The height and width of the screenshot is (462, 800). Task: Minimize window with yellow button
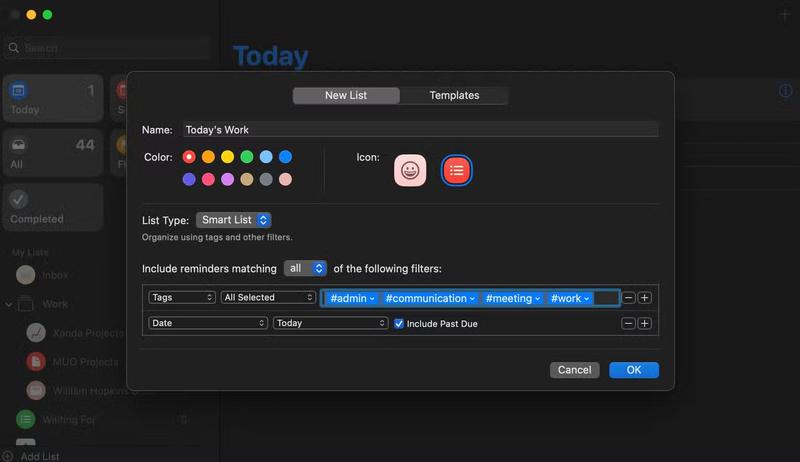31,15
